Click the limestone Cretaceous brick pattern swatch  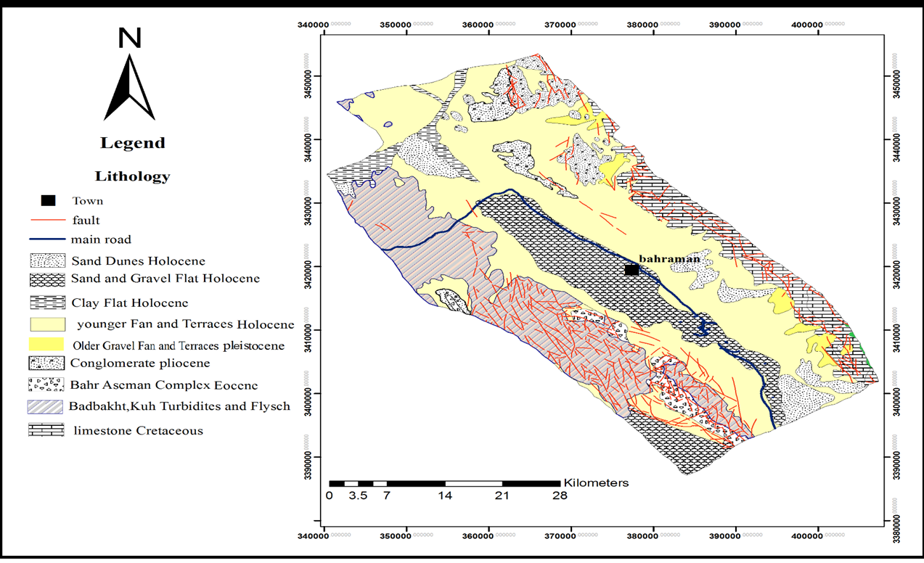click(46, 430)
